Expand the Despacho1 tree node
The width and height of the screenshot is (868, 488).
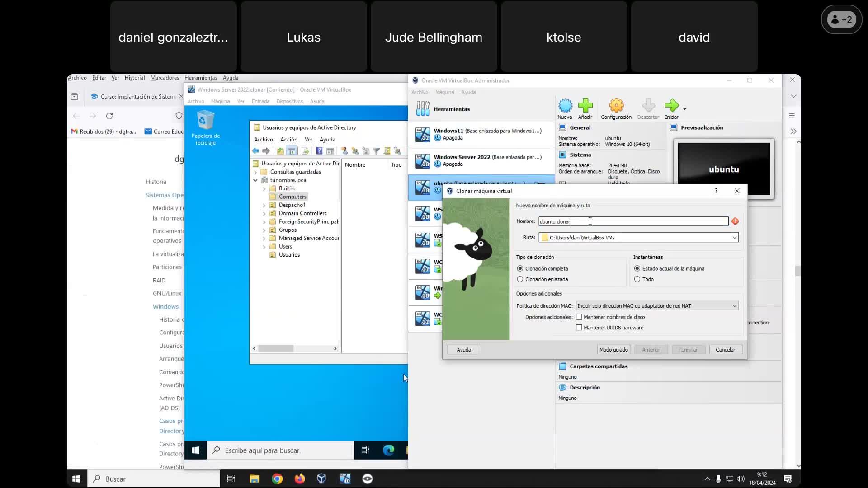(x=264, y=205)
